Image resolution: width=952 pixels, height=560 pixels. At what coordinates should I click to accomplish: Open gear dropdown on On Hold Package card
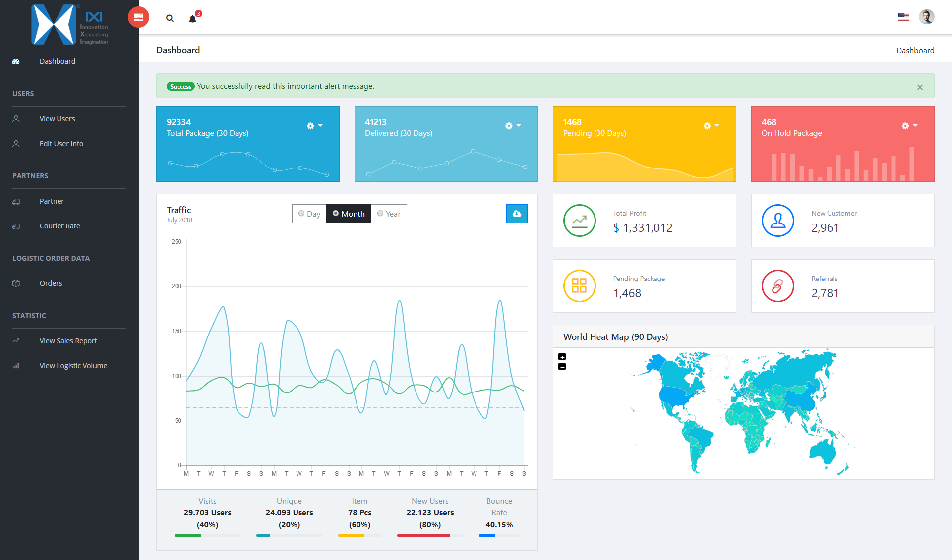[909, 126]
